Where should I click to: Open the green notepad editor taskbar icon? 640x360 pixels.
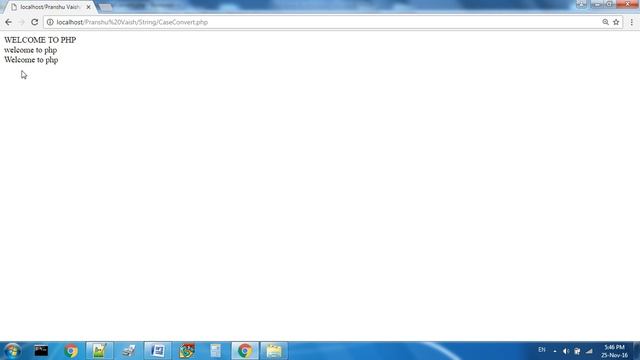click(100, 351)
